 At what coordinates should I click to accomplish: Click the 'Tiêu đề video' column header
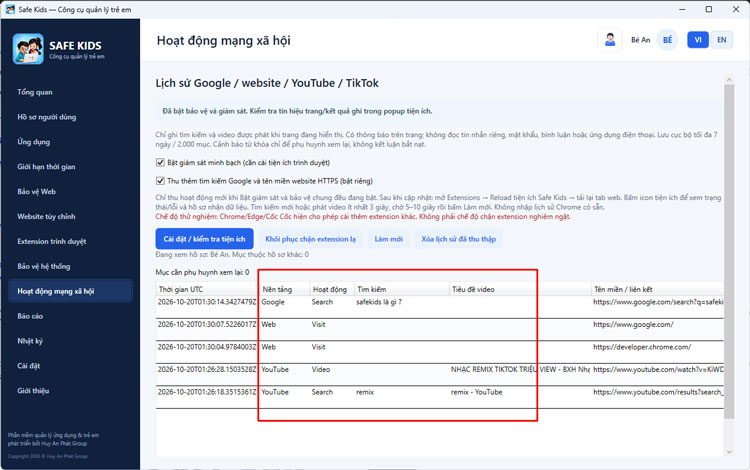520,289
